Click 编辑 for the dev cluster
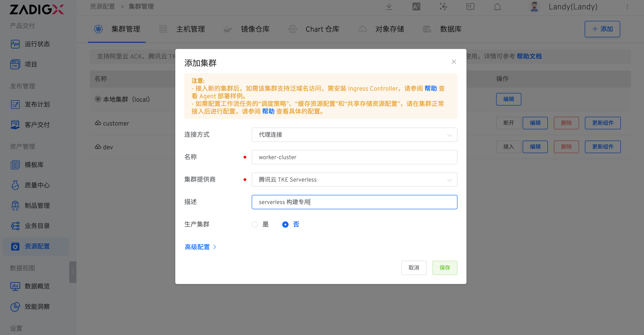This screenshot has width=644, height=335. point(535,147)
